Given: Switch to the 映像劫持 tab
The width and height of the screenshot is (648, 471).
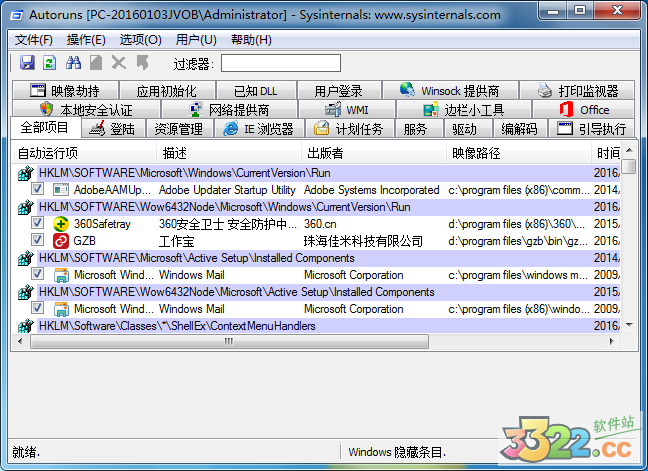Looking at the screenshot, I should pos(65,90).
